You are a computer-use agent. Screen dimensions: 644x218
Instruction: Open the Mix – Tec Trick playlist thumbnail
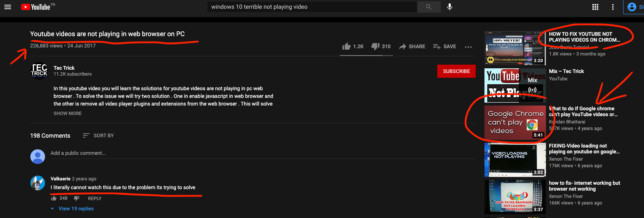[515, 85]
